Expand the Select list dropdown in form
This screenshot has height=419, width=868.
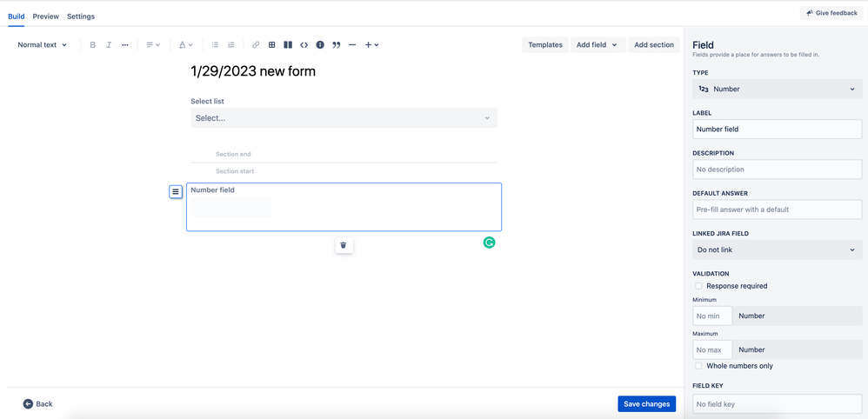(x=344, y=118)
